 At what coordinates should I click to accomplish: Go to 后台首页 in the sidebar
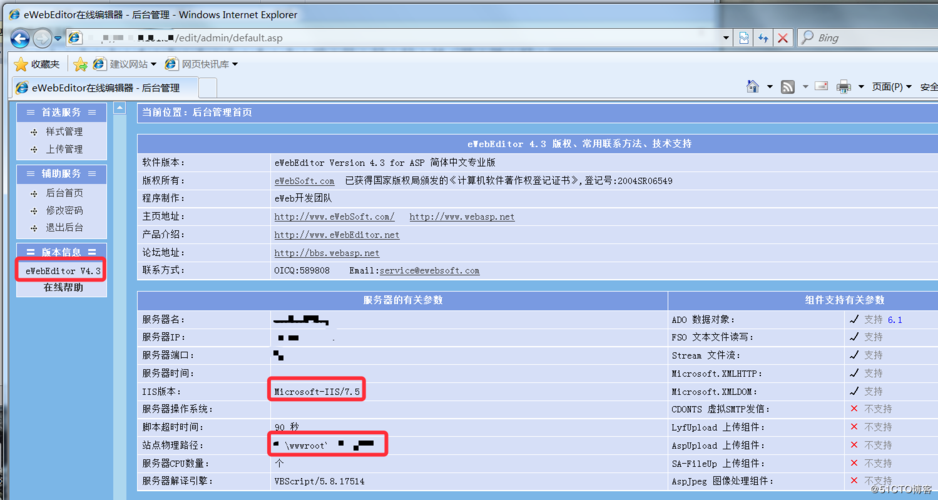click(x=64, y=193)
